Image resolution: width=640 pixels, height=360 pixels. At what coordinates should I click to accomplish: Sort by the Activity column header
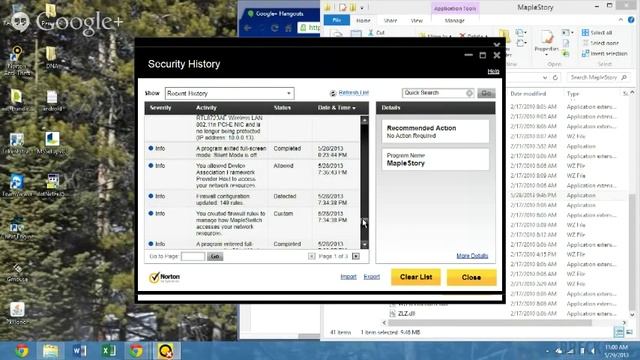[x=206, y=108]
